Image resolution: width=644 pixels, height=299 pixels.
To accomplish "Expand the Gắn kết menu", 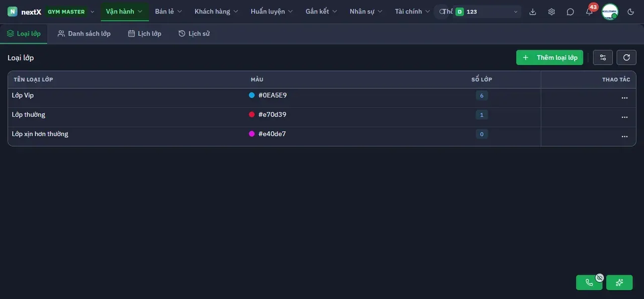I will (x=321, y=12).
